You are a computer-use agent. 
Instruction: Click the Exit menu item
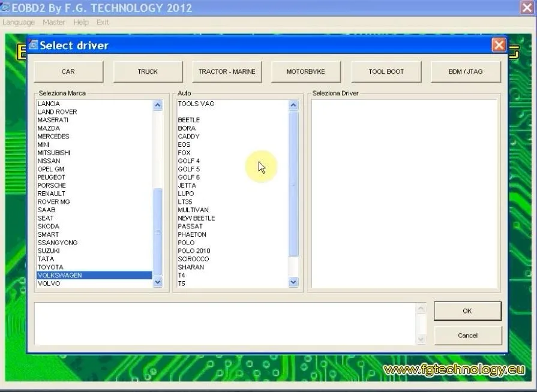[x=103, y=22]
